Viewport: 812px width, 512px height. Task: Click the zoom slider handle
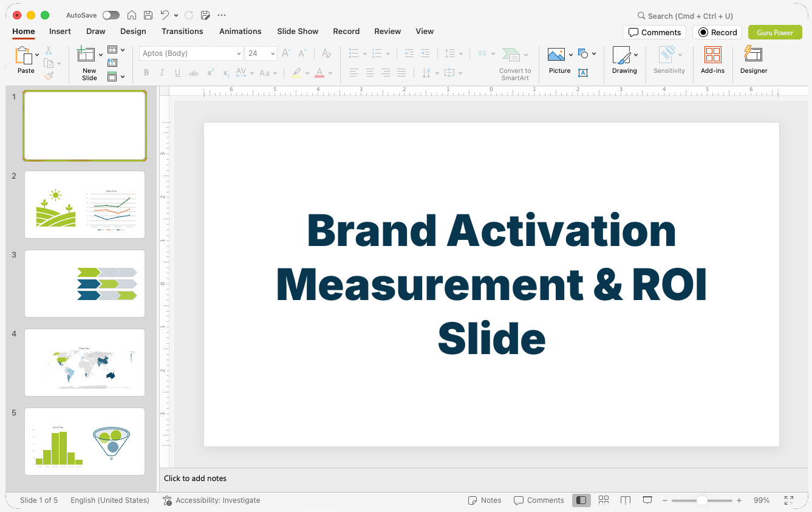[x=701, y=500]
